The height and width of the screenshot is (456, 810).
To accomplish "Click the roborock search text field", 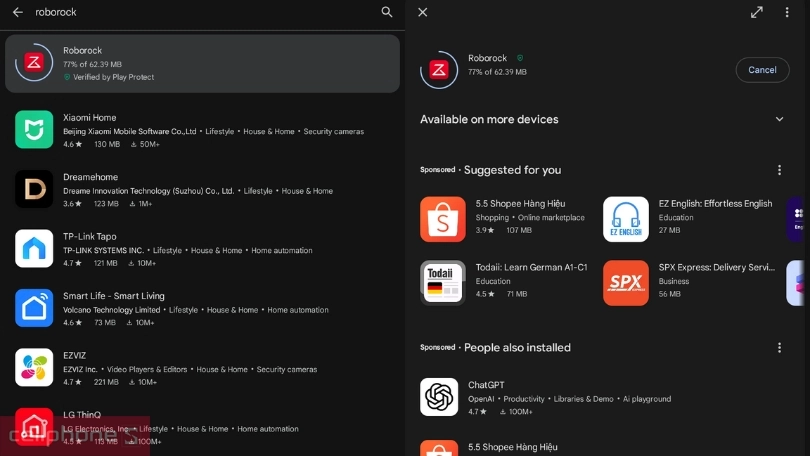I will click(x=200, y=12).
